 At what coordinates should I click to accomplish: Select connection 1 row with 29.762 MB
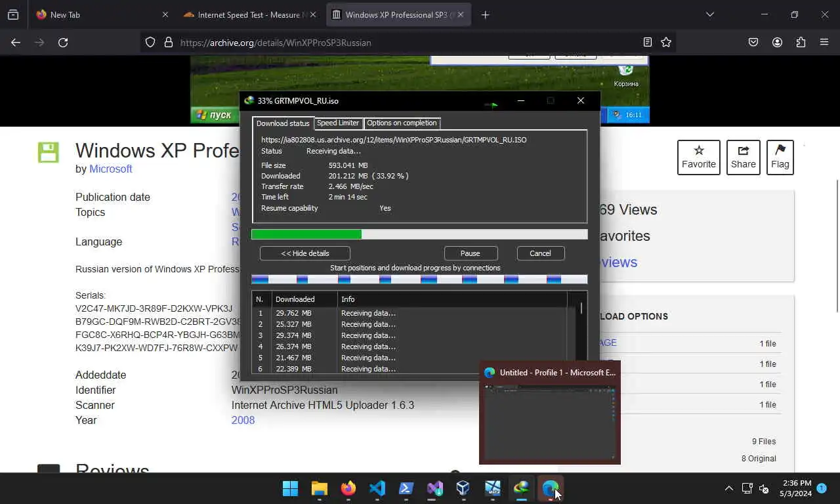pos(409,313)
